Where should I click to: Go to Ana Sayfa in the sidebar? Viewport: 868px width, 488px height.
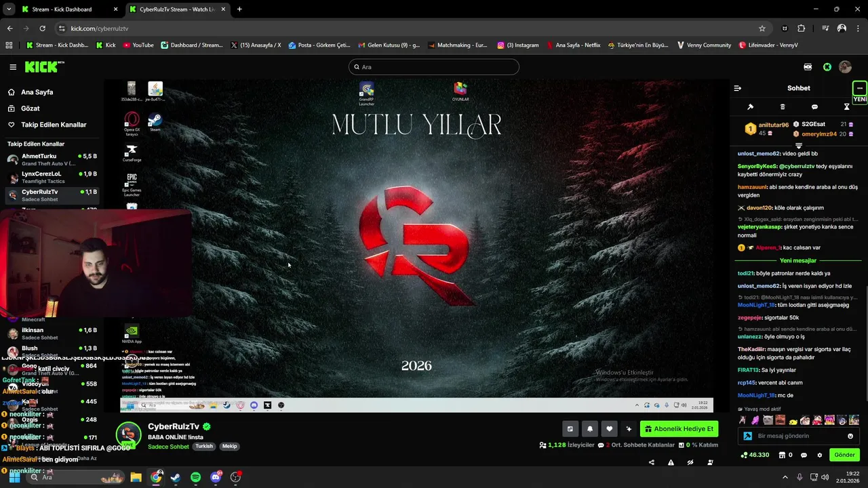coord(37,92)
